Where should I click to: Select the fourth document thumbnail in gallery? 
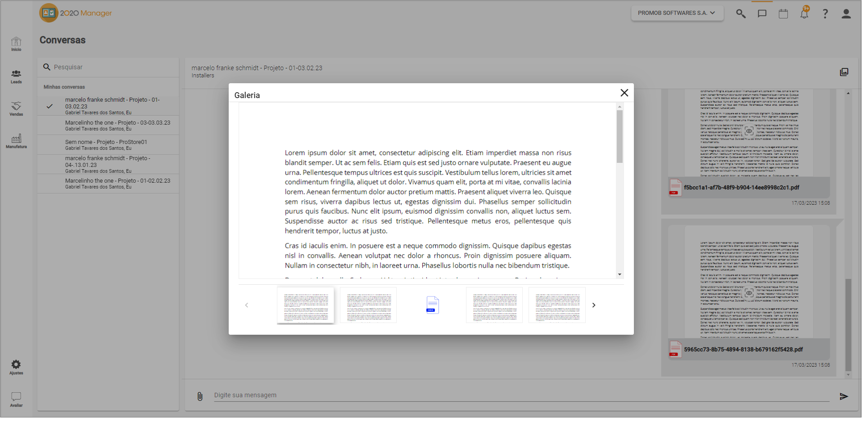(494, 305)
